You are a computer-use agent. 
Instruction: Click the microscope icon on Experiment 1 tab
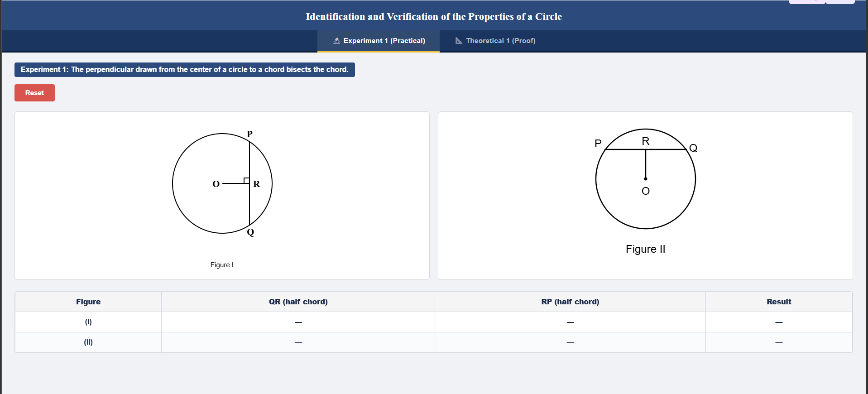click(x=336, y=40)
